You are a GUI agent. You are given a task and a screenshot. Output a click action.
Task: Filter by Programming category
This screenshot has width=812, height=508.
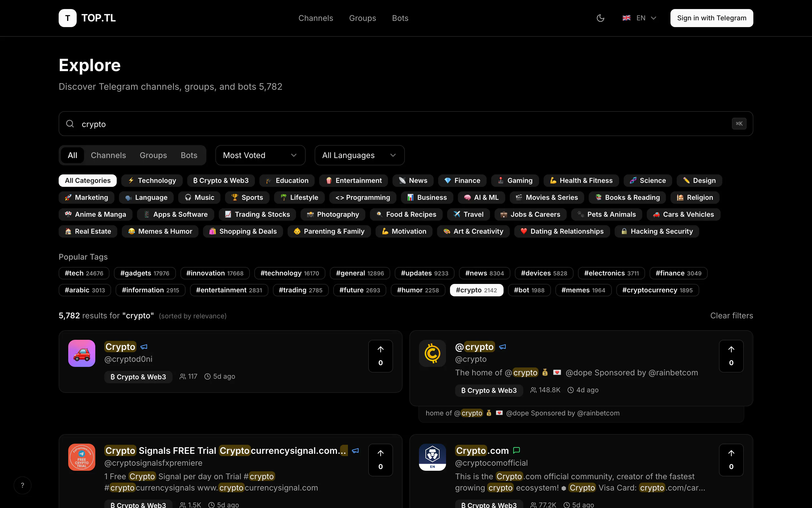(x=363, y=197)
